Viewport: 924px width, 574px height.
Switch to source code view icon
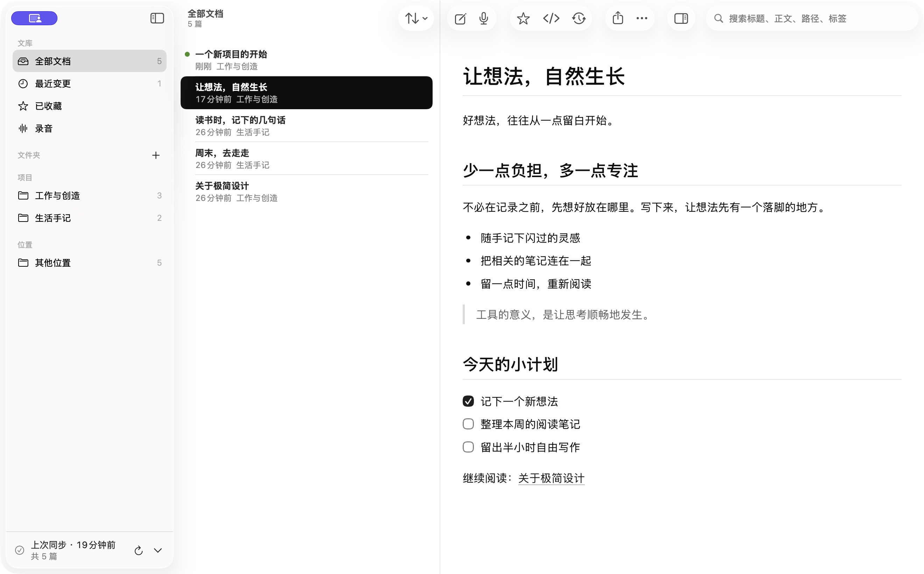[x=551, y=18]
